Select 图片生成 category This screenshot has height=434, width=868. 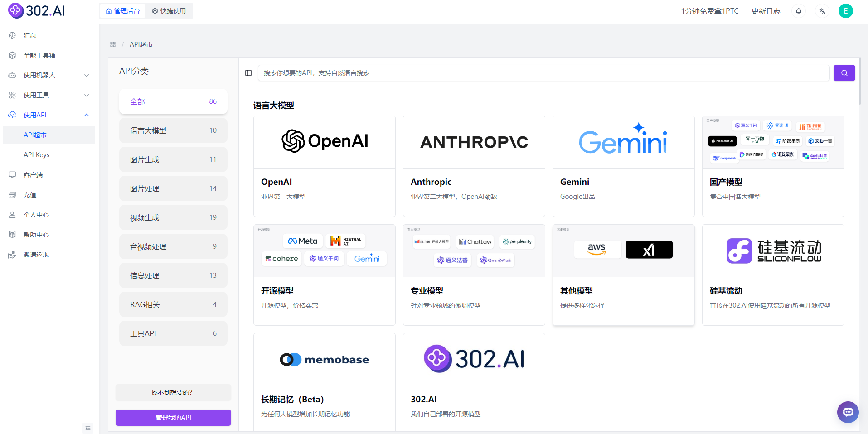pos(173,159)
